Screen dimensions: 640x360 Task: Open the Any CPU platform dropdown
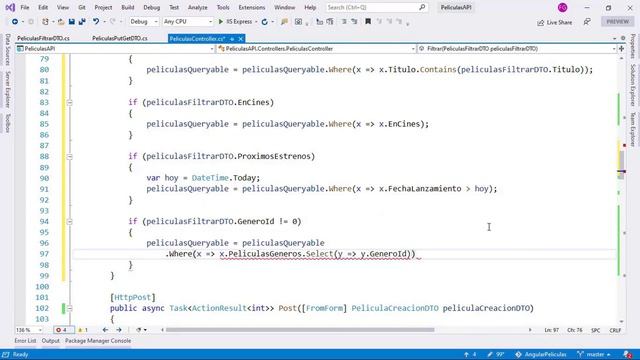coord(187,22)
